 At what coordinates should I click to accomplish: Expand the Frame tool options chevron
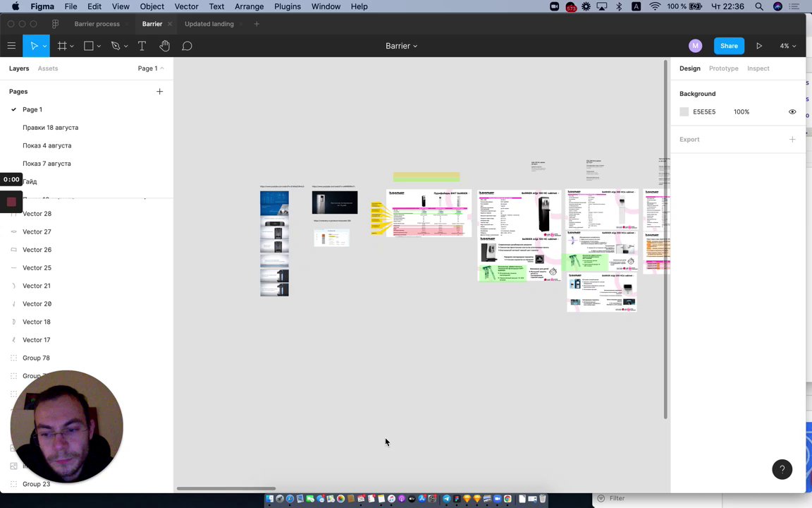point(71,46)
